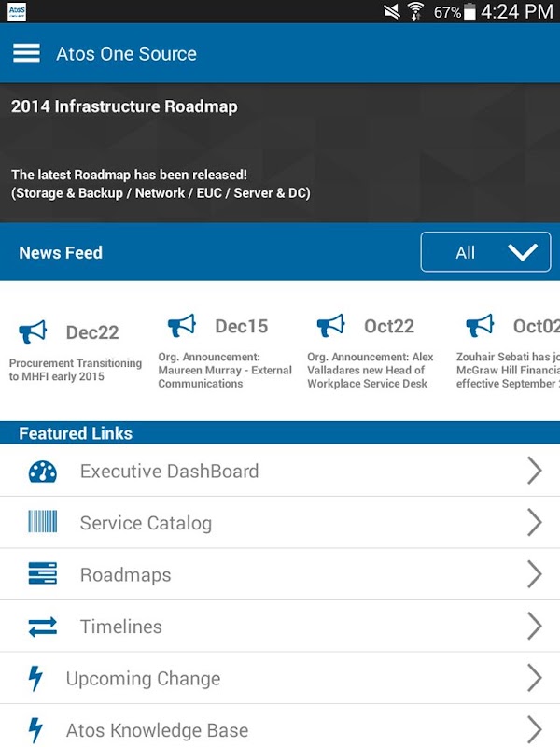The width and height of the screenshot is (560, 747).
Task: Expand Executive DashBoard row chevron
Action: coord(535,471)
